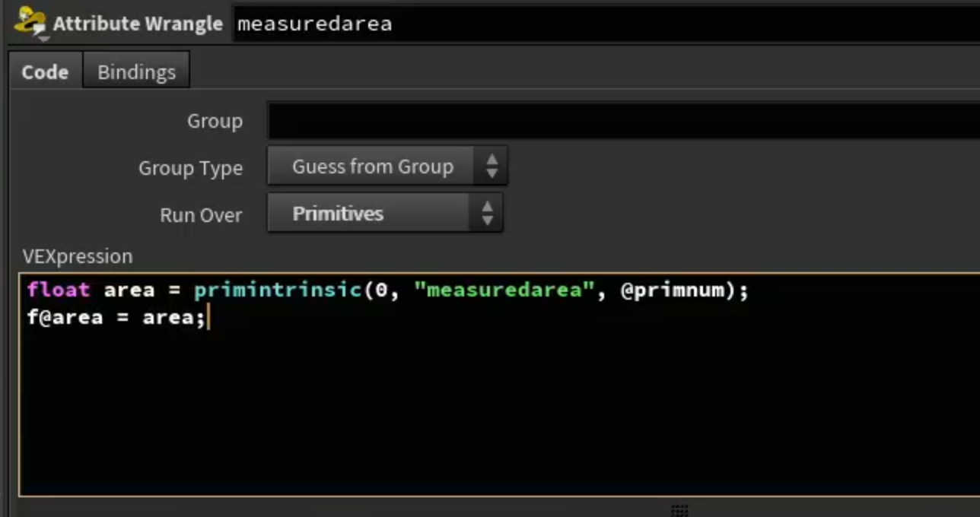
Task: Click the Run Over parameter label
Action: [x=201, y=215]
